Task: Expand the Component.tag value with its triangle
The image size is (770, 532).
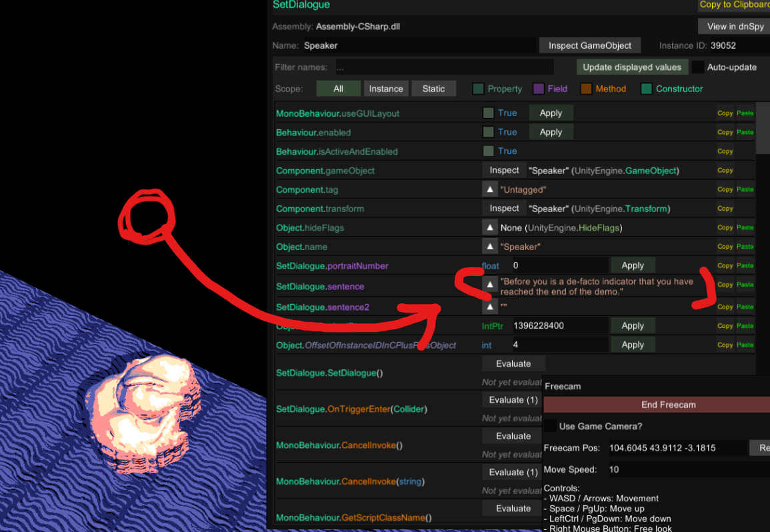Action: click(490, 190)
